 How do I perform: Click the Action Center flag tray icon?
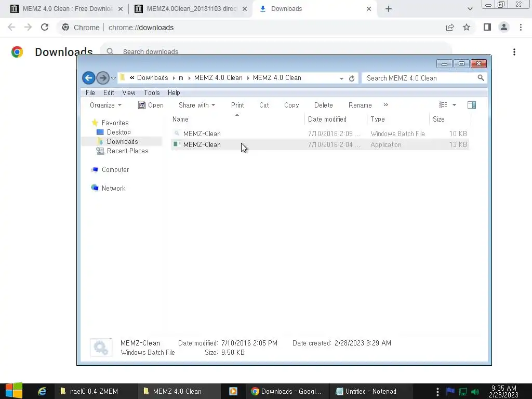450,391
